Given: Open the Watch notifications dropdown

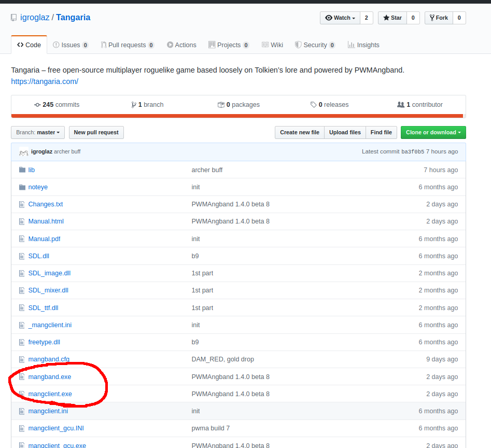Looking at the screenshot, I should click(340, 18).
